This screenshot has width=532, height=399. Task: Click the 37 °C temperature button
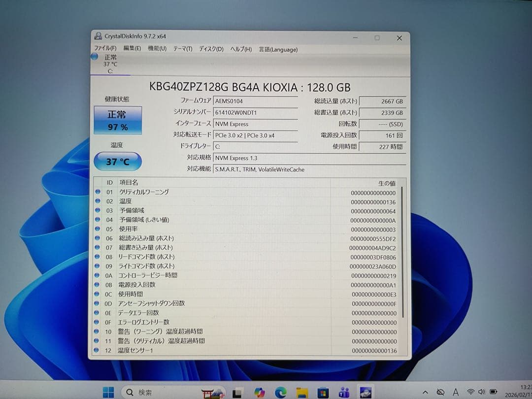118,162
